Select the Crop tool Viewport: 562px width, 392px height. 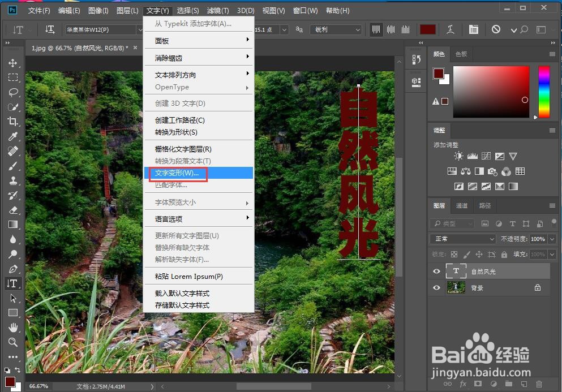click(x=13, y=121)
